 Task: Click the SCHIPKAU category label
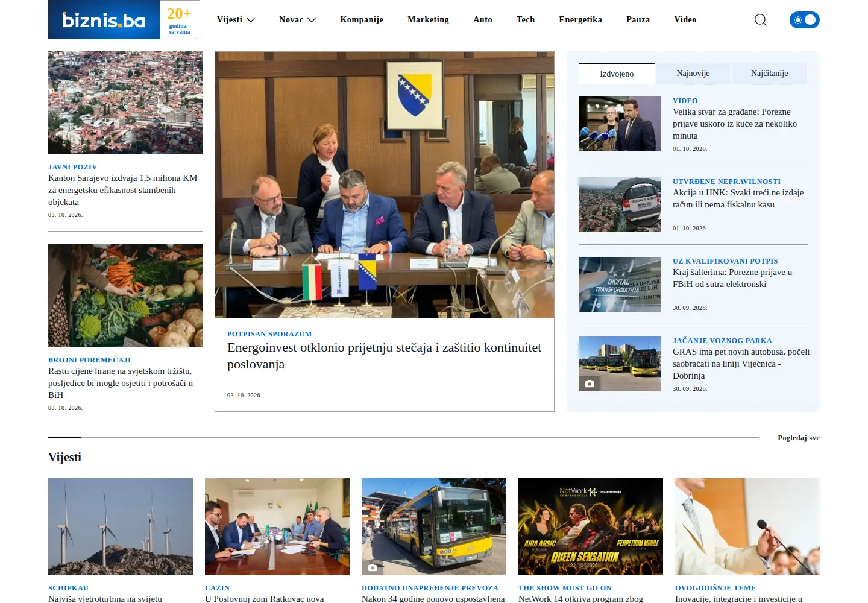point(68,588)
